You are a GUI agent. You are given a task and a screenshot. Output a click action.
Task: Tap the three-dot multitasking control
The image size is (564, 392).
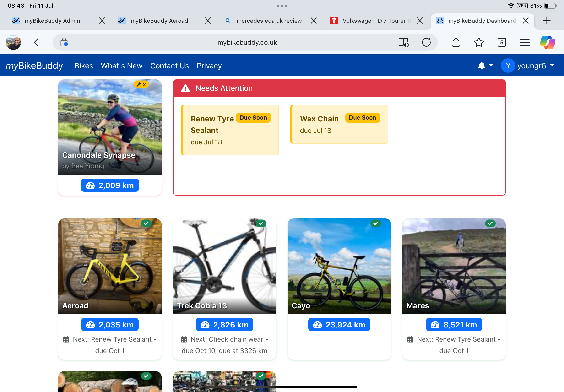point(282,6)
